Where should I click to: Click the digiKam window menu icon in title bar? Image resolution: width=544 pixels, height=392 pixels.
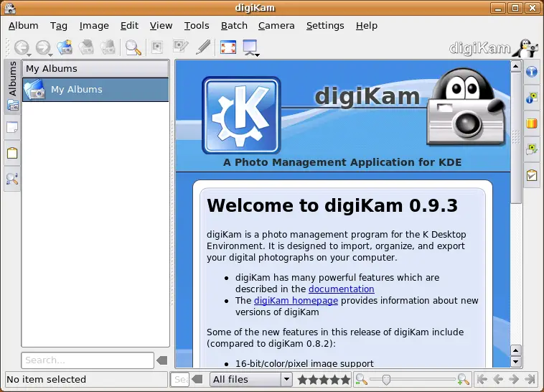[10, 8]
